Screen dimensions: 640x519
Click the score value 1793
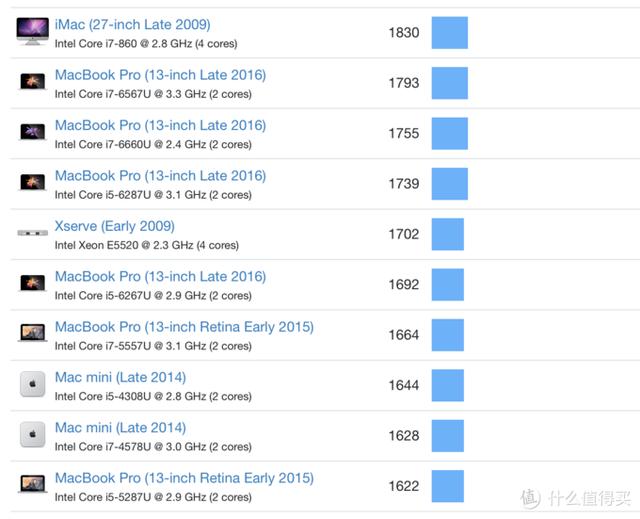coord(404,83)
